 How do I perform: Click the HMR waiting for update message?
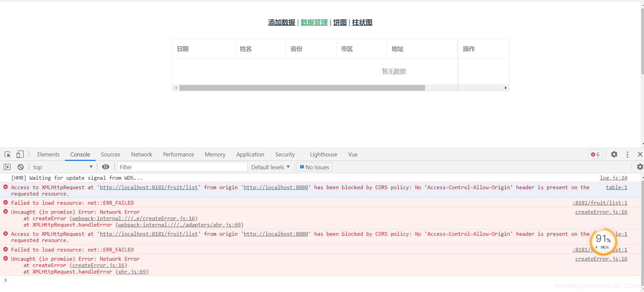(x=77, y=178)
